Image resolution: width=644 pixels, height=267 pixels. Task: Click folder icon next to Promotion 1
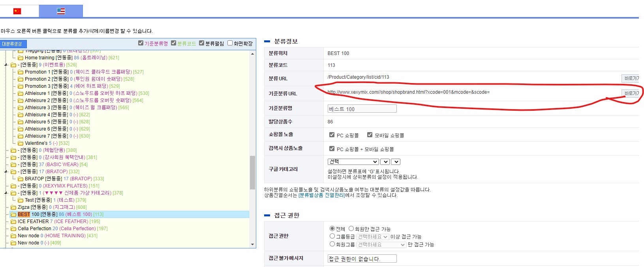[21, 72]
